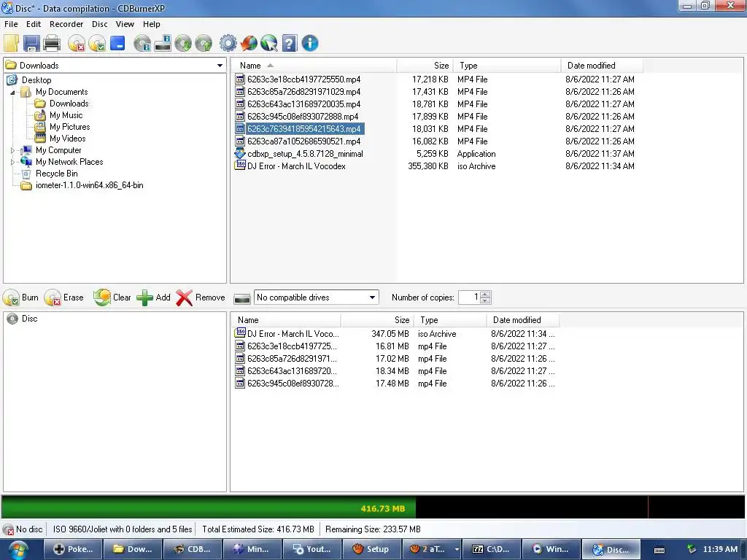Click the disc icon with green up arrow
The width and height of the screenshot is (747, 560).
[x=204, y=43]
